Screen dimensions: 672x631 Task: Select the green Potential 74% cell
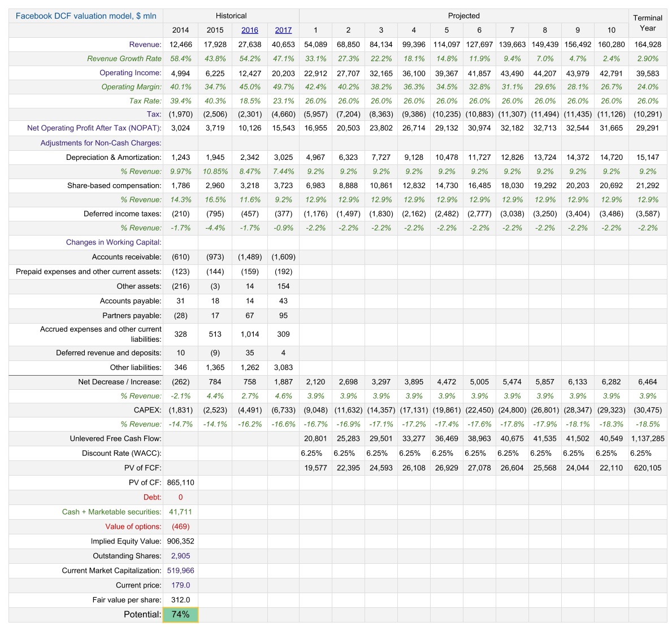coord(180,615)
